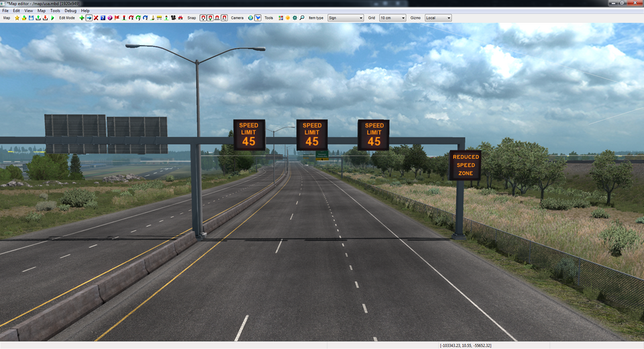The width and height of the screenshot is (644, 349).
Task: Click the globe camera view button
Action: point(250,18)
